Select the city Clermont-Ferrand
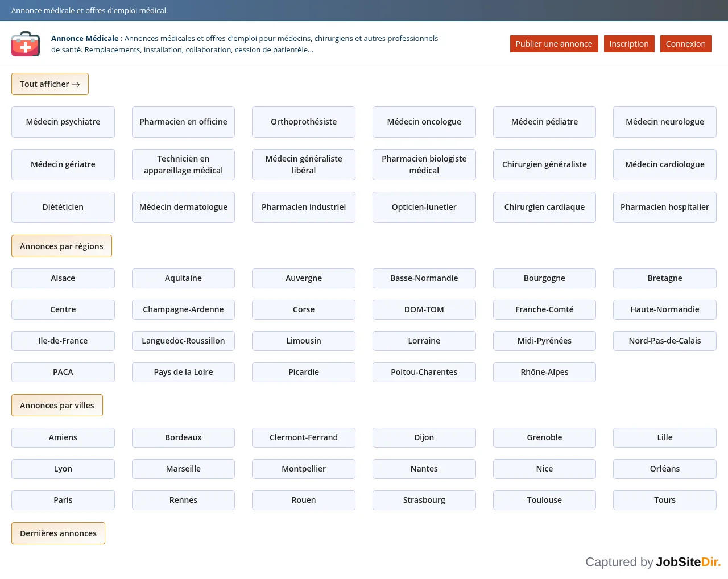 pyautogui.click(x=304, y=437)
